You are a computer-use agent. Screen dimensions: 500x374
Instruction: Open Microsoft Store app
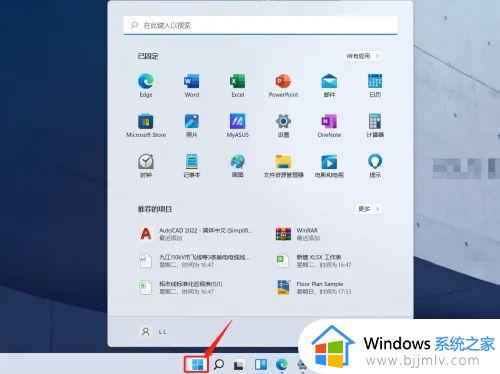point(146,126)
